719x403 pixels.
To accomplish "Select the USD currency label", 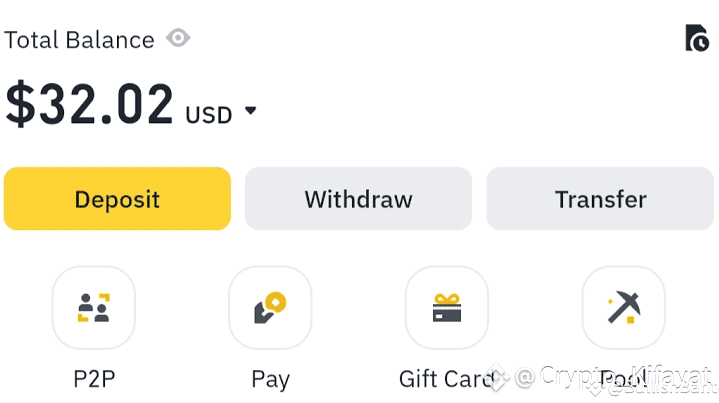I will click(x=209, y=115).
